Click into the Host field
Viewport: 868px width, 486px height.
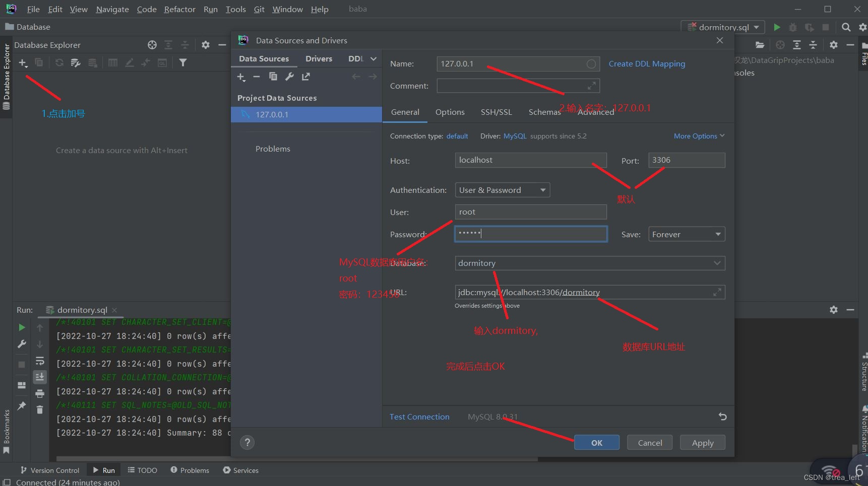(531, 160)
